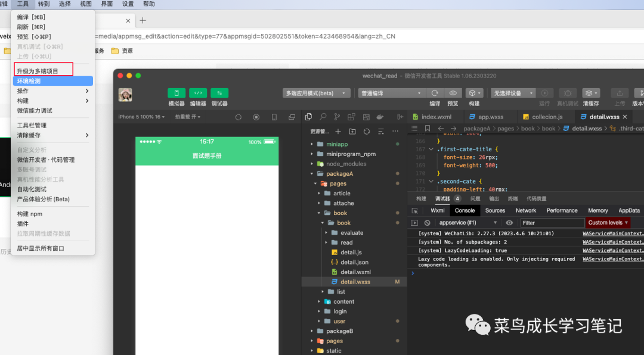The width and height of the screenshot is (644, 355).
Task: Switch to the Network devtools tab
Action: pos(526,210)
